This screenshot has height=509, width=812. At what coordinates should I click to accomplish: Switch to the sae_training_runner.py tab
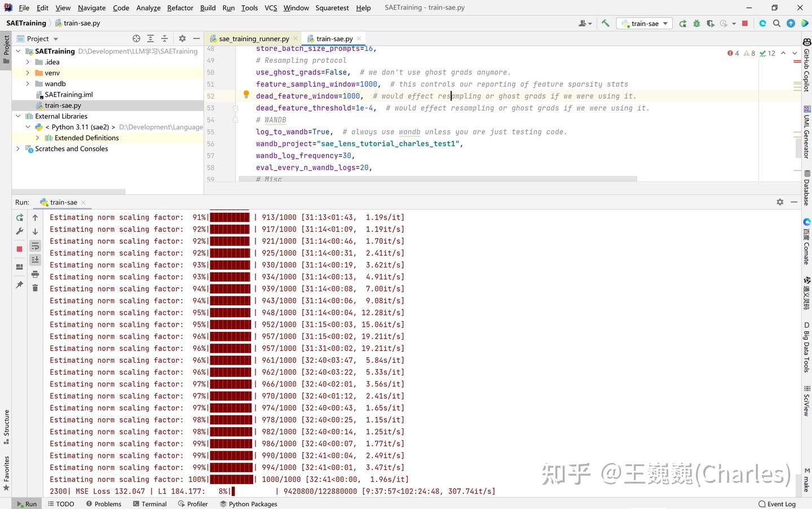[253, 38]
